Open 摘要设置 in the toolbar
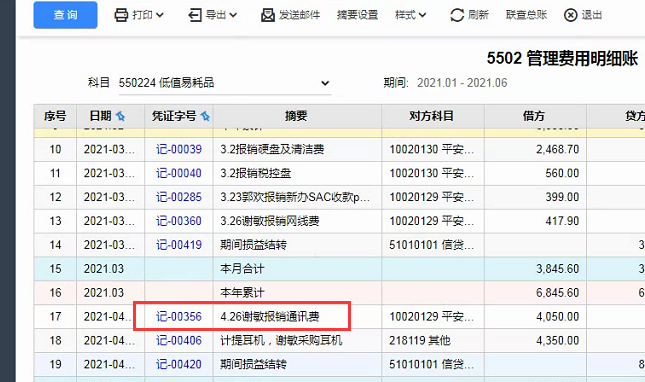This screenshot has height=382, width=645. (357, 15)
